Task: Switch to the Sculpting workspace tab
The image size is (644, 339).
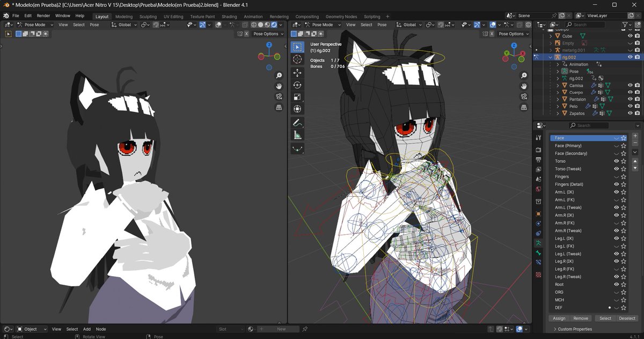Action: (x=148, y=17)
